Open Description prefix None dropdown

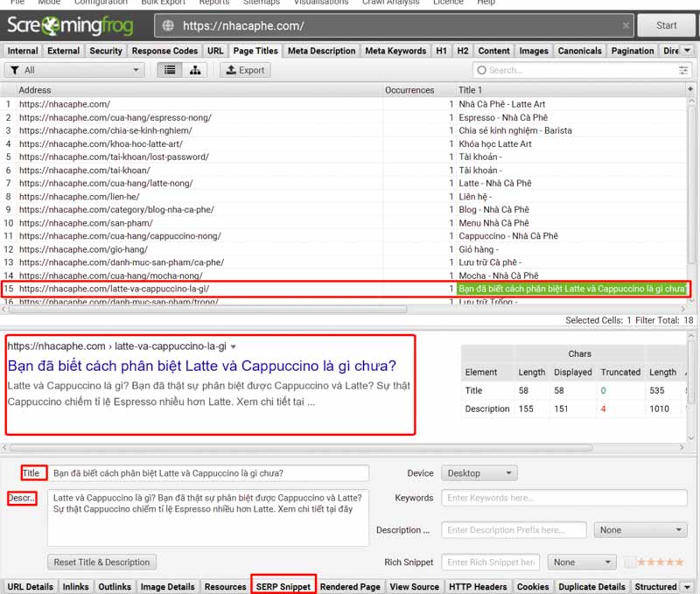640,530
